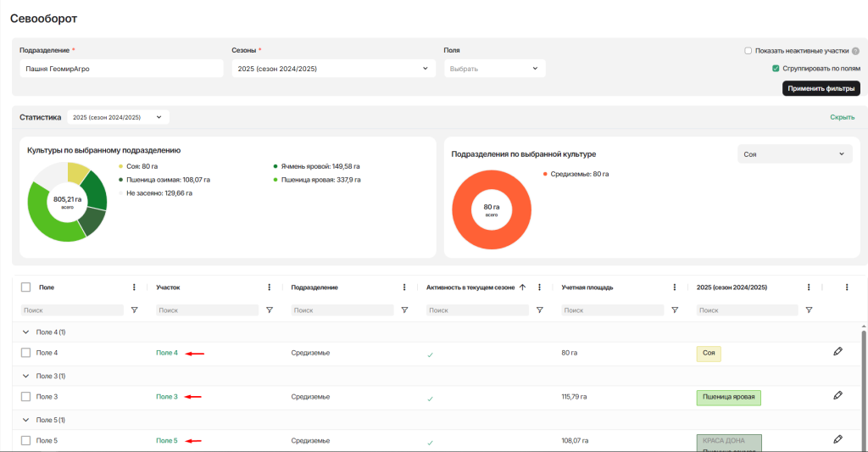This screenshot has height=452, width=868.
Task: Uncheck Сгруппировать по полям checkbox
Action: coord(776,68)
